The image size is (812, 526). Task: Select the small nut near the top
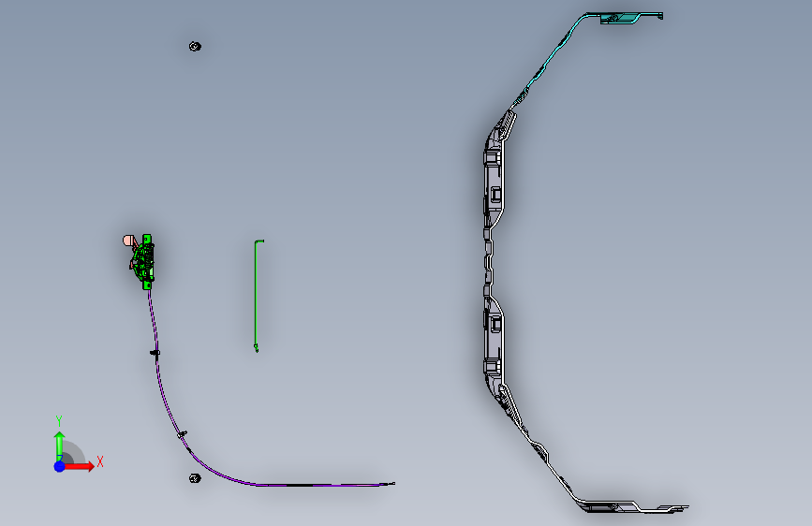195,47
